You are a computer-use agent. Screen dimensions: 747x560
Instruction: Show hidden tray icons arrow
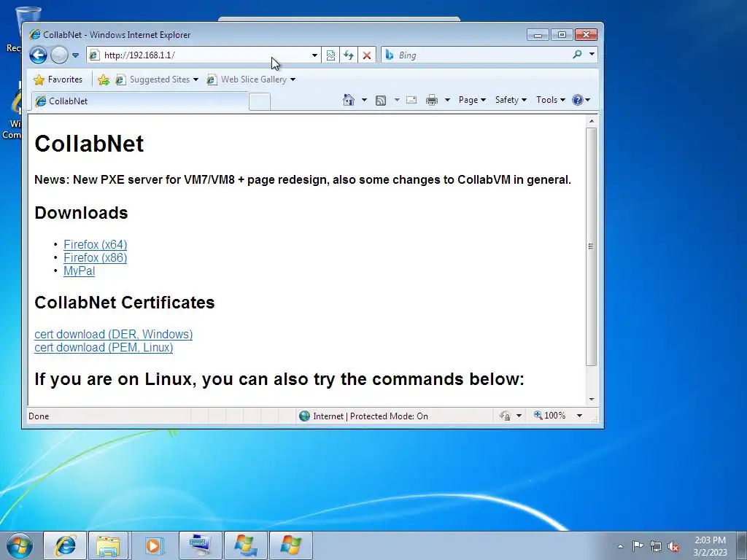620,546
